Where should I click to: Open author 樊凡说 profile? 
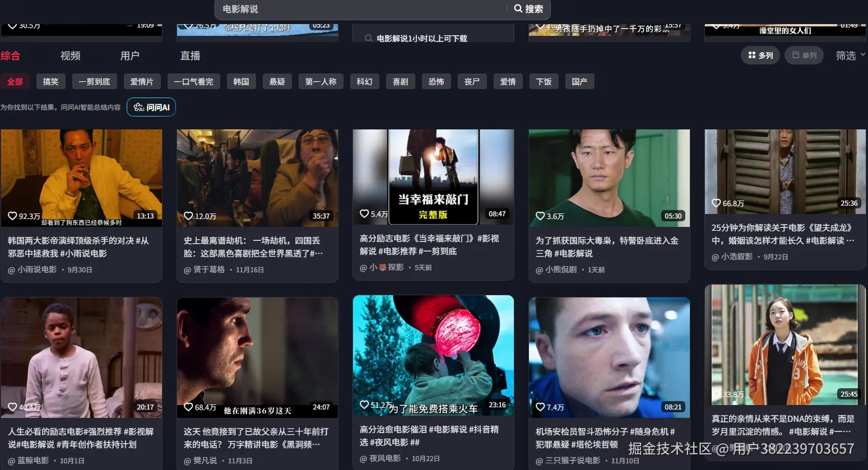click(201, 460)
